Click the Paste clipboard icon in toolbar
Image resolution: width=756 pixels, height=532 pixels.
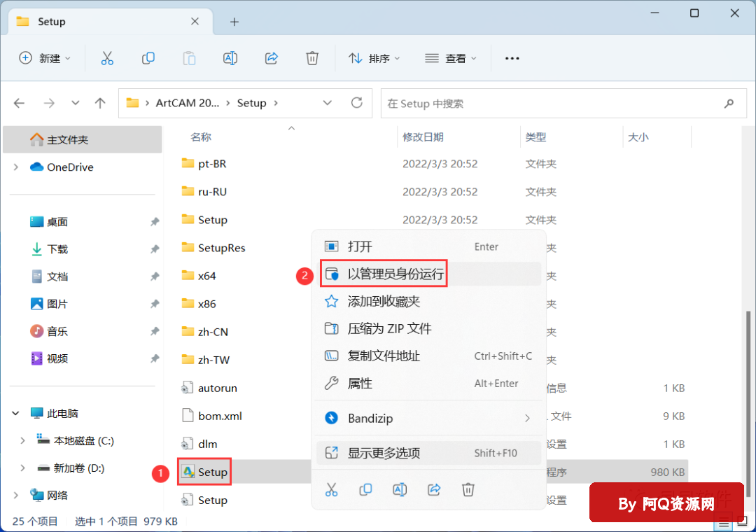pyautogui.click(x=189, y=58)
